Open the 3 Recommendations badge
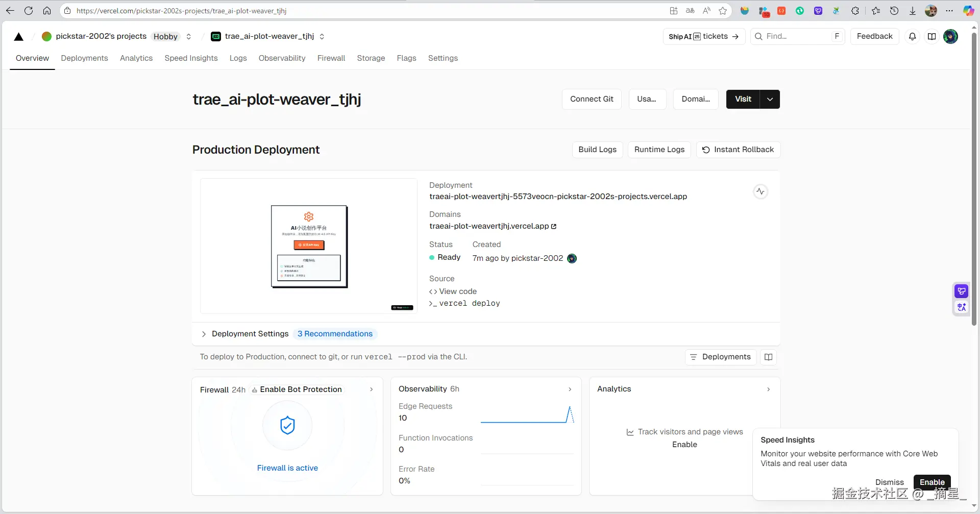Screen dimensions: 980x514 click(x=335, y=334)
